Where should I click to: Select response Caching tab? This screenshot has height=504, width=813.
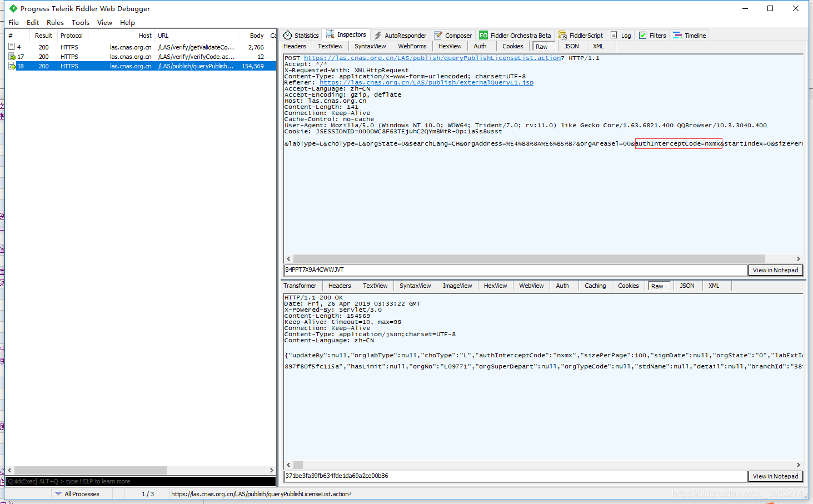[x=595, y=286]
